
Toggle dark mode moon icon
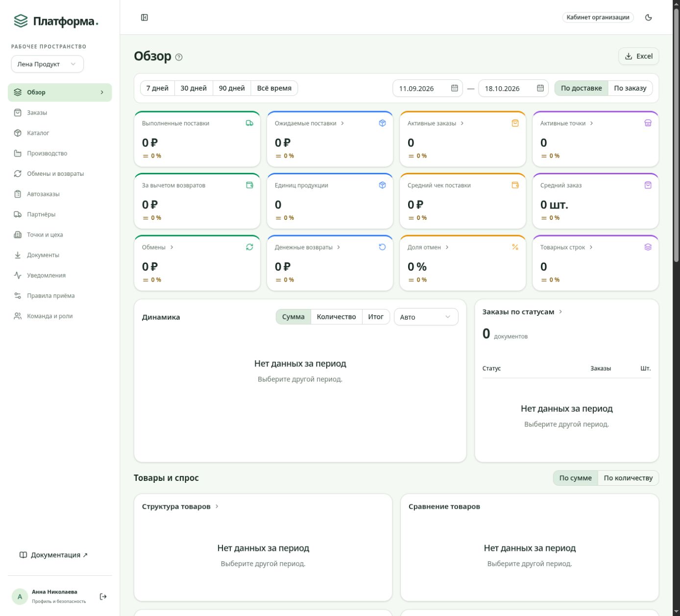point(649,18)
